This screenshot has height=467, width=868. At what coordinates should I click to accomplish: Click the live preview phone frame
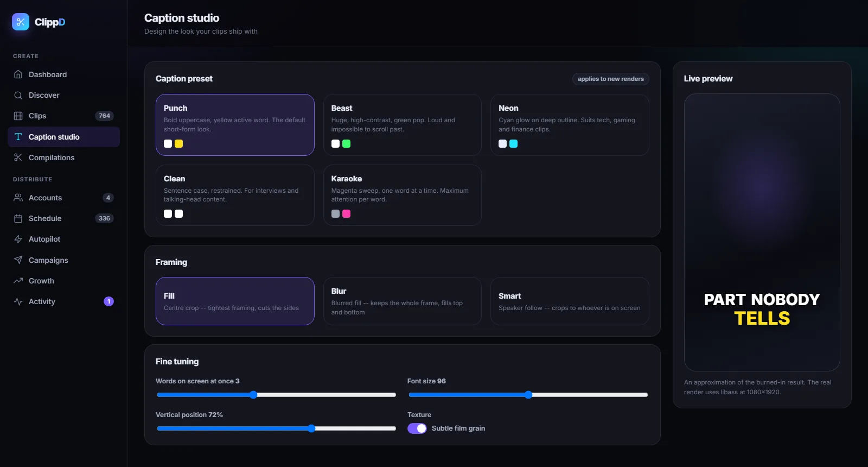762,232
